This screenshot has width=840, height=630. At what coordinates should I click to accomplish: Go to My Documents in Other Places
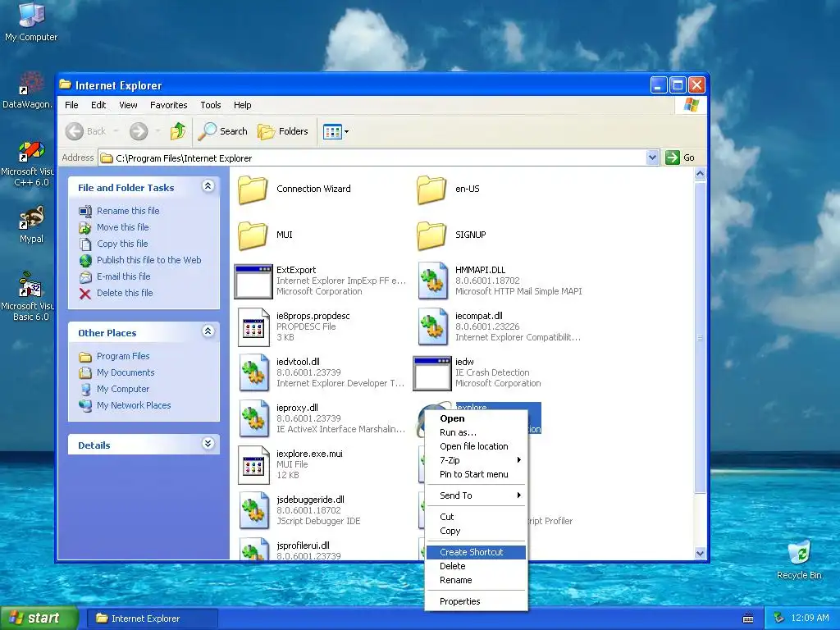tap(126, 372)
